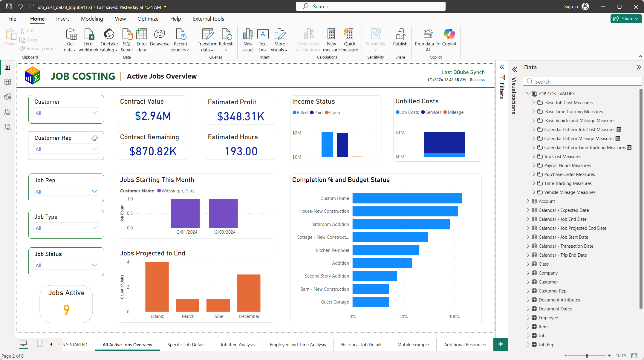This screenshot has height=360, width=644.
Task: Switch to desktop layout icon
Action: pos(23,344)
